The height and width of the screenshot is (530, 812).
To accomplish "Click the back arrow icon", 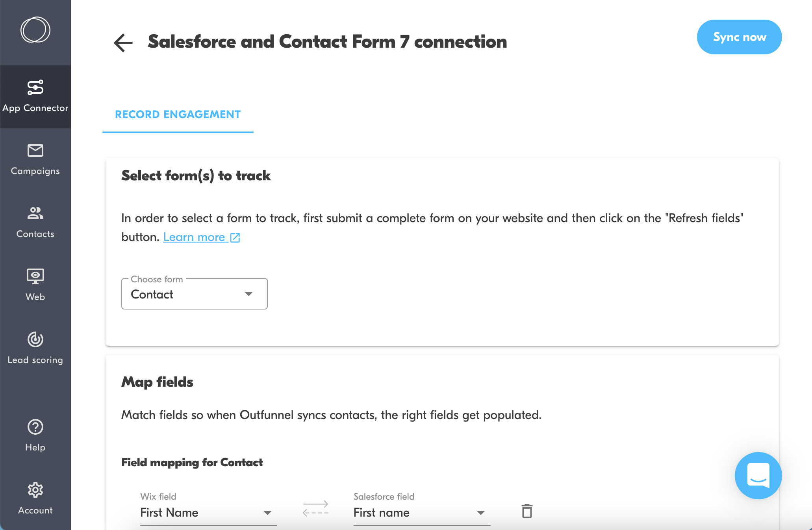I will pyautogui.click(x=123, y=43).
